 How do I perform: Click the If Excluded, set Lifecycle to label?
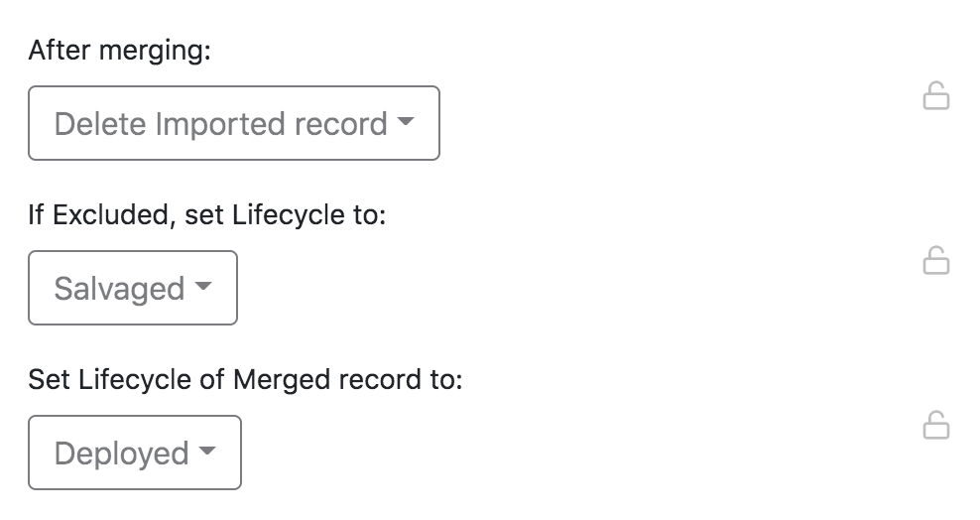(x=206, y=214)
